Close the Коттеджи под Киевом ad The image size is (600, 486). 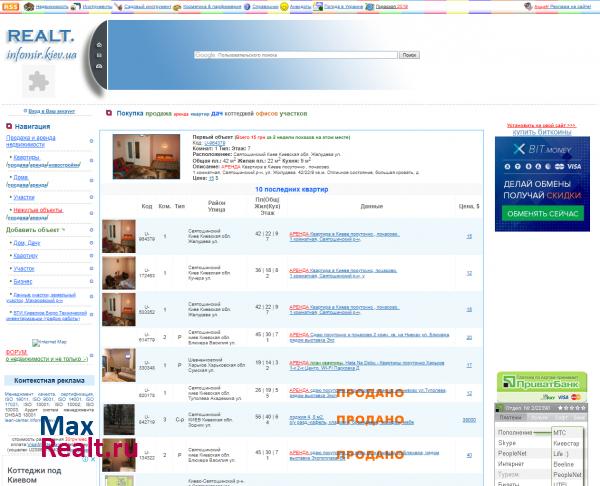tap(93, 459)
